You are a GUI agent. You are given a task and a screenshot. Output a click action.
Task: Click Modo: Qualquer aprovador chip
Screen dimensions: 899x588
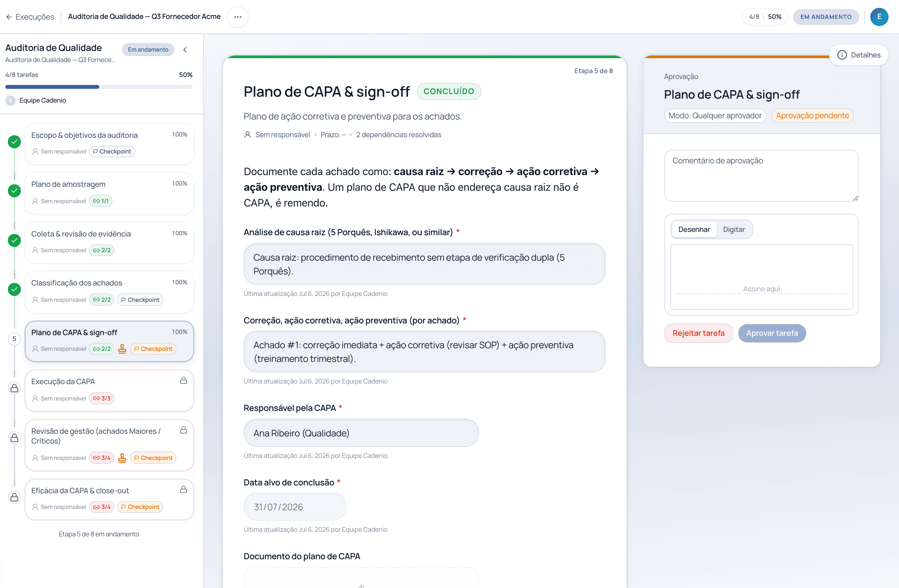pos(715,116)
